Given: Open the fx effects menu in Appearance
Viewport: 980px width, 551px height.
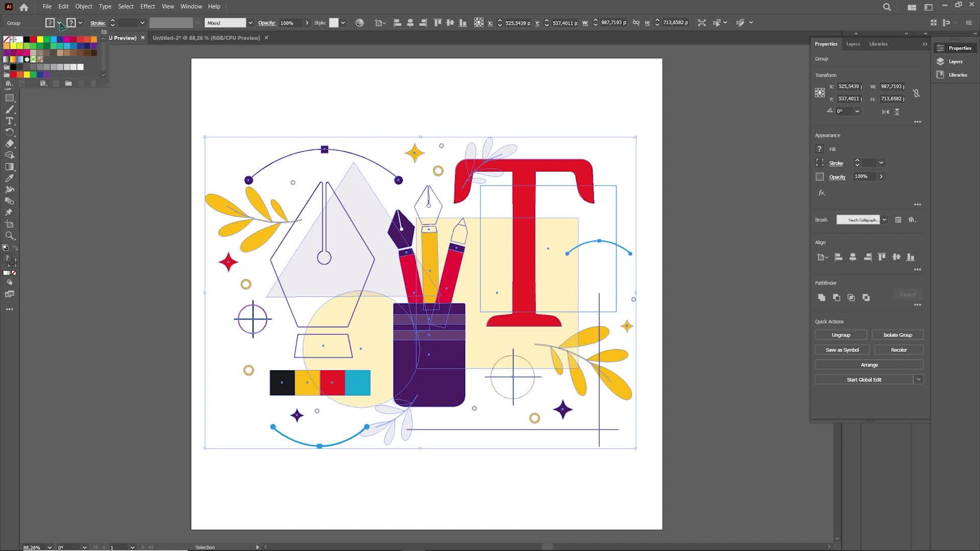Looking at the screenshot, I should click(x=821, y=193).
